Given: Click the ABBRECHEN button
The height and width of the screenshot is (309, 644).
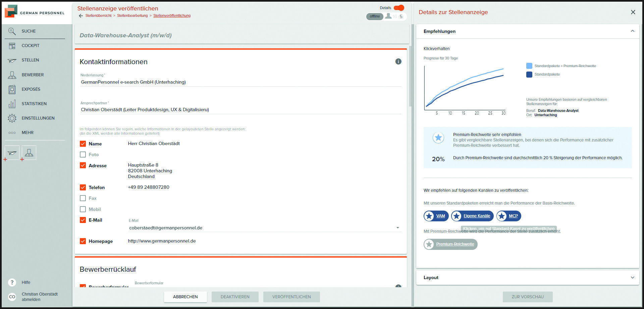Looking at the screenshot, I should click(185, 297).
